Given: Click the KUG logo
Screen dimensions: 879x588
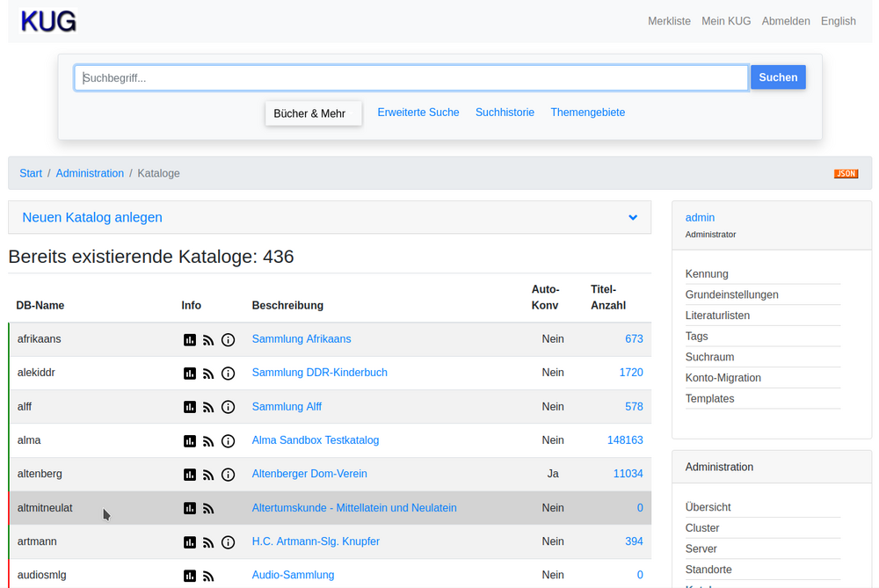Looking at the screenshot, I should click(x=48, y=21).
